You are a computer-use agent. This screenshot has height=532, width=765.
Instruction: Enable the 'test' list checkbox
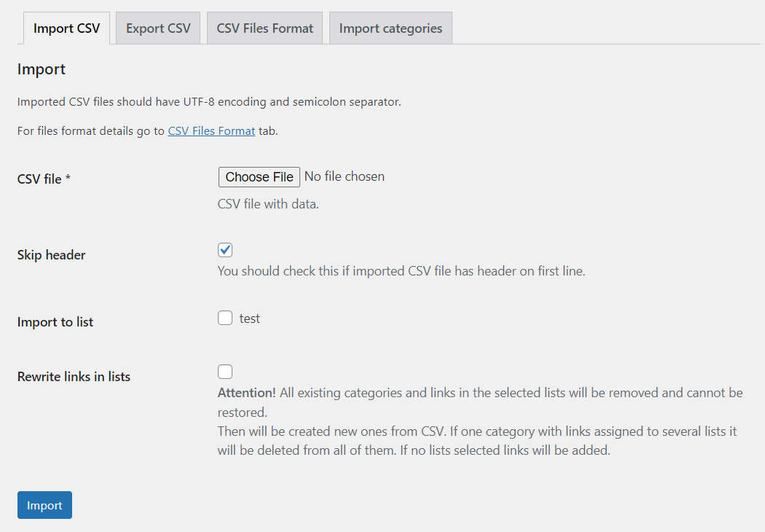click(x=225, y=318)
